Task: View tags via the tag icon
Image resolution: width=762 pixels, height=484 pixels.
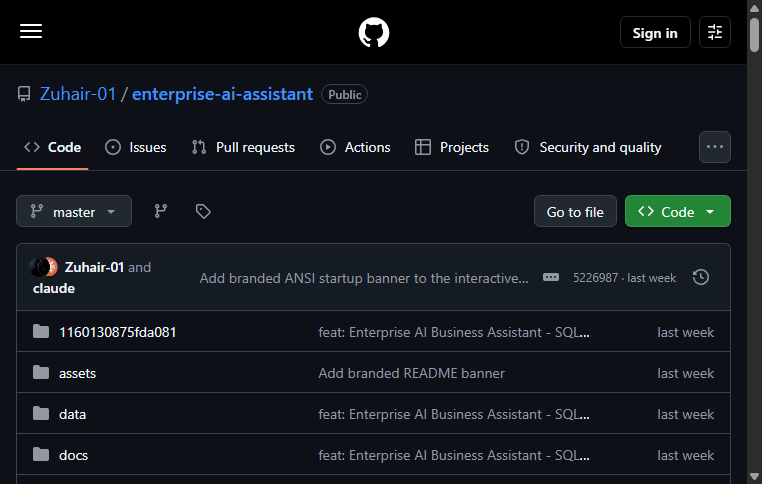Action: coord(203,211)
